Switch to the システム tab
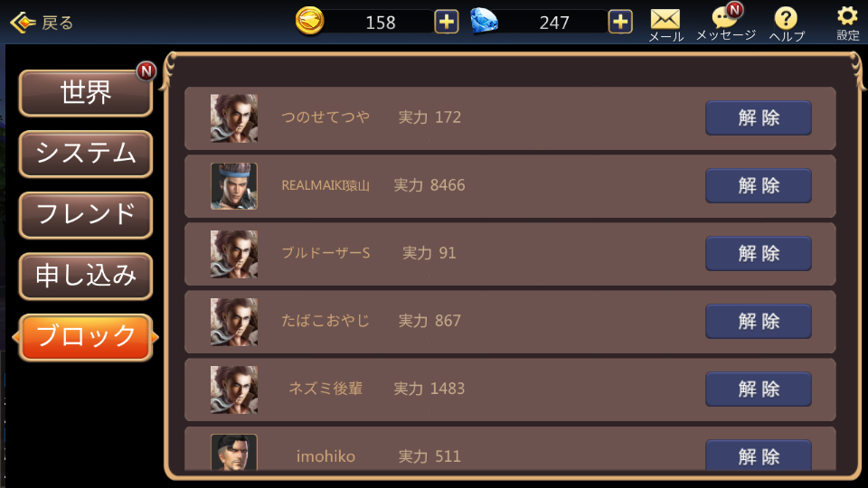The image size is (868, 488). [86, 154]
